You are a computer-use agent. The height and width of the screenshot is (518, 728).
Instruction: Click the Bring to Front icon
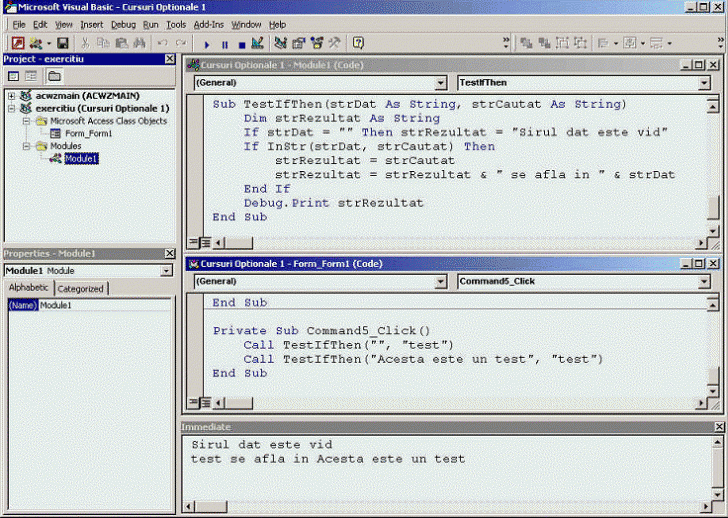[526, 43]
